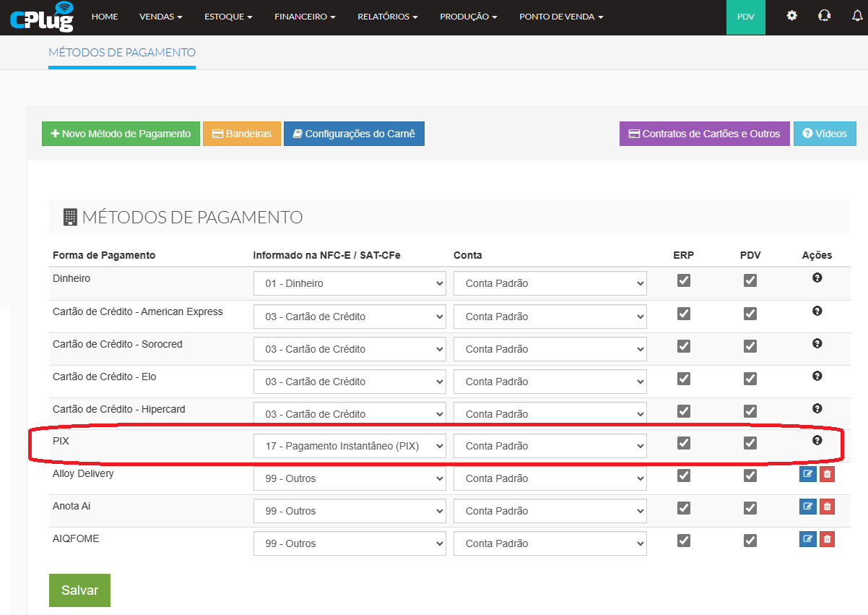Open Conta dropdown for PIX
868x615 pixels.
550,446
